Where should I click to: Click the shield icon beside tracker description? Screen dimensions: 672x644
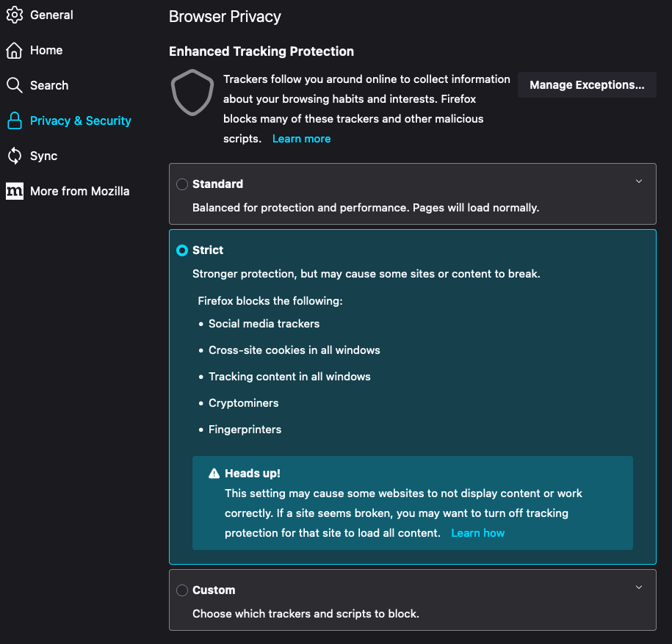point(192,93)
